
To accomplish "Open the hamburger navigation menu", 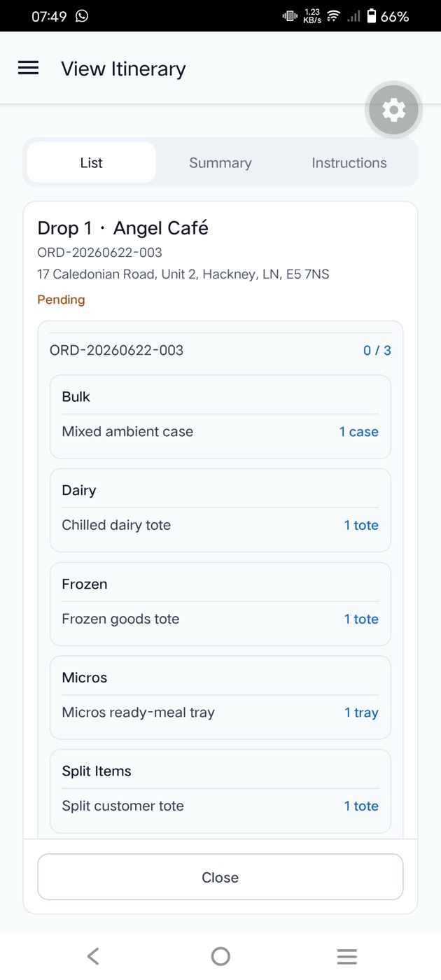I will point(28,68).
